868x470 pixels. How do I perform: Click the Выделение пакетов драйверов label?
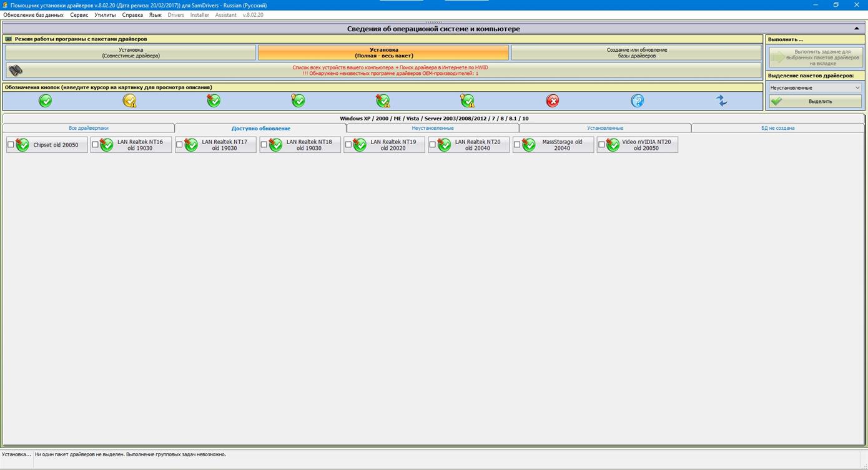coord(811,76)
